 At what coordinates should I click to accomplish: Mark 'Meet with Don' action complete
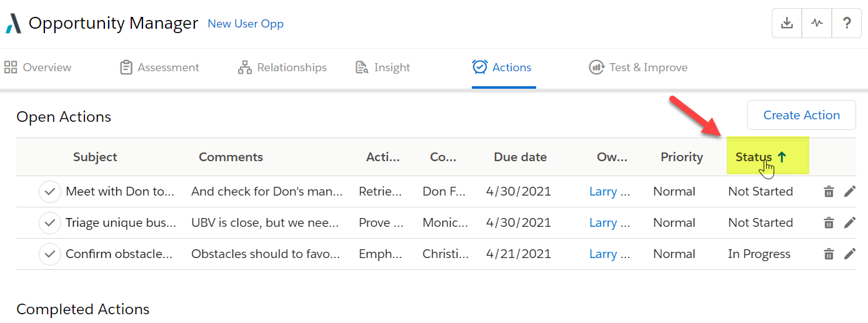pos(50,192)
